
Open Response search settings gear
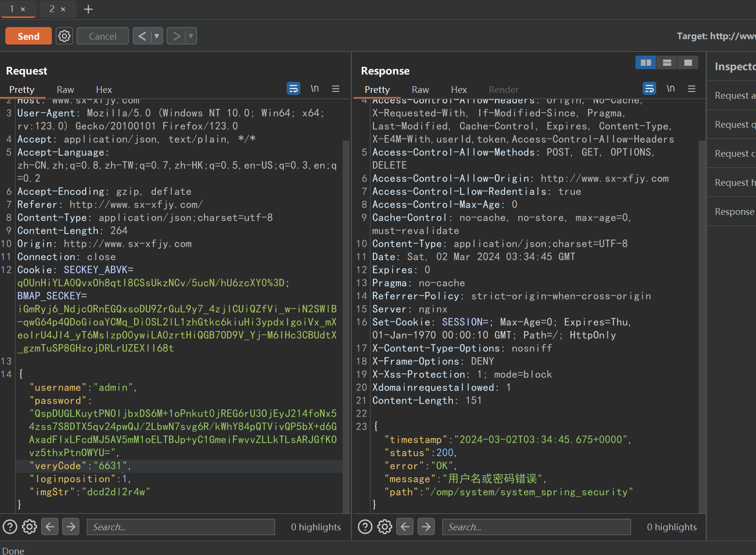tap(385, 526)
